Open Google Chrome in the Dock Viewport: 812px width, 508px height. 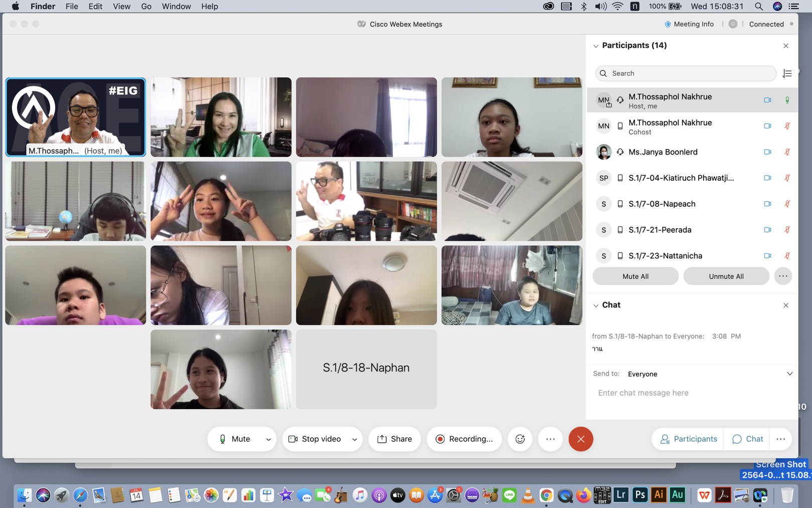(546, 495)
